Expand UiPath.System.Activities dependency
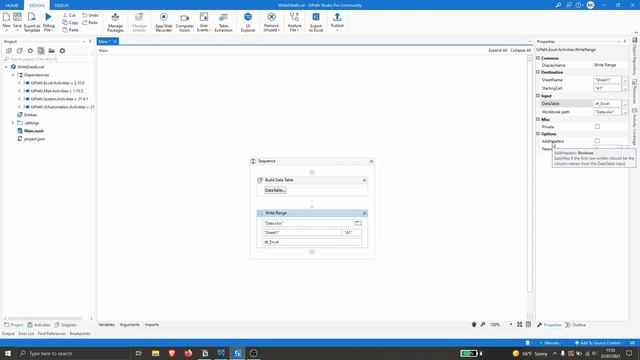640x360 pixels. (19, 99)
